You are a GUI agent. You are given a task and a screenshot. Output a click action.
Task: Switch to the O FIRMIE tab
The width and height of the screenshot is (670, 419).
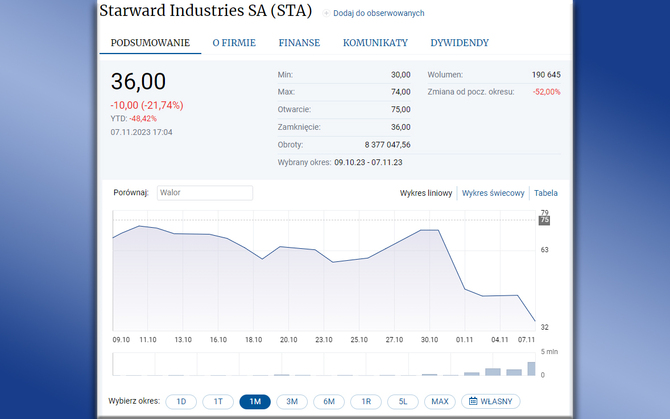234,43
